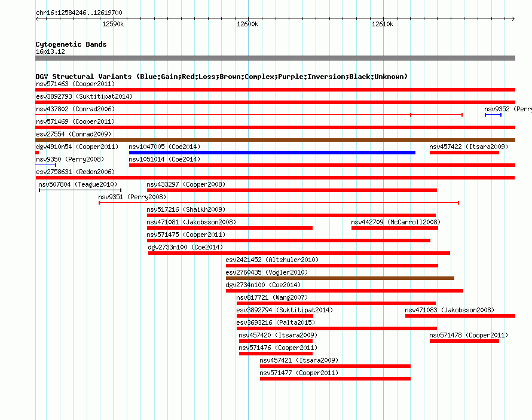Select the esv3892793 (Suktitipat2014) red loss bar
Screen dimensions: 532x420
pos(275,102)
